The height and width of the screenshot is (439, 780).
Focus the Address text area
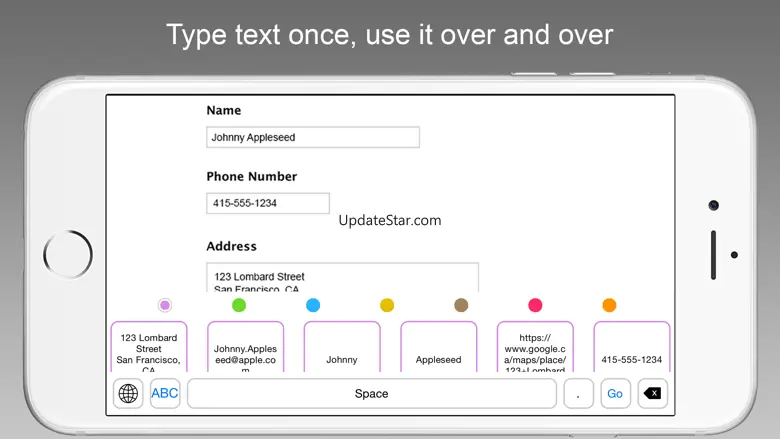pyautogui.click(x=342, y=277)
